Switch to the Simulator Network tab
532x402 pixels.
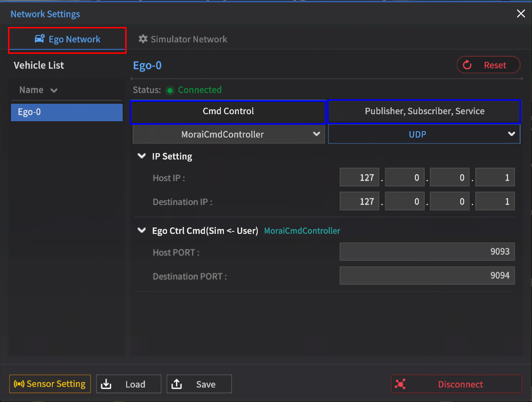182,39
